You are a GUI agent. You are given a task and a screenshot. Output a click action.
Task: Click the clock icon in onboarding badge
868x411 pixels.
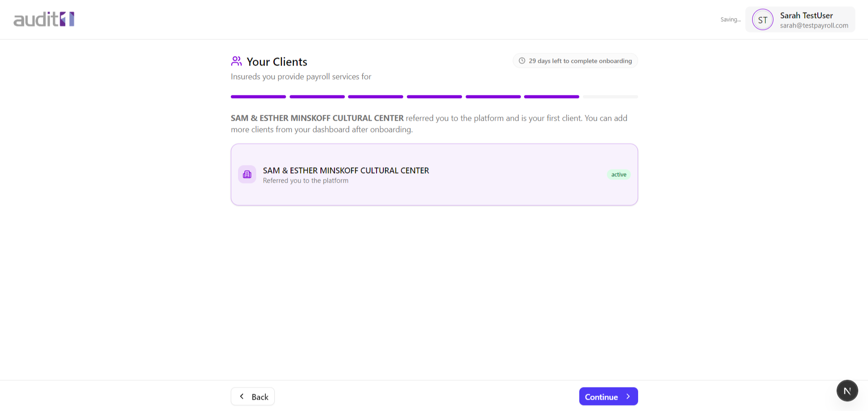pyautogui.click(x=522, y=61)
